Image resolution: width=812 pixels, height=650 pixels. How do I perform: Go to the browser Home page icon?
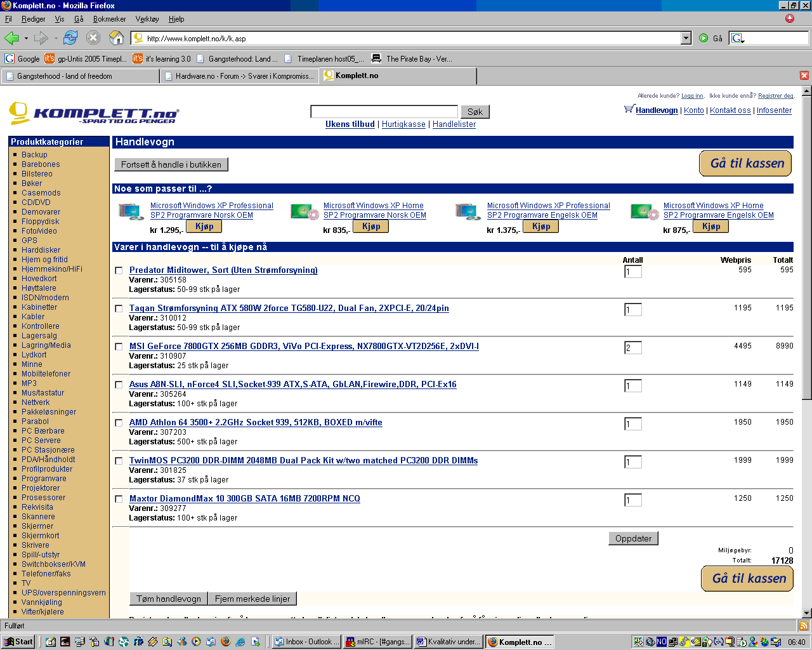click(x=117, y=38)
